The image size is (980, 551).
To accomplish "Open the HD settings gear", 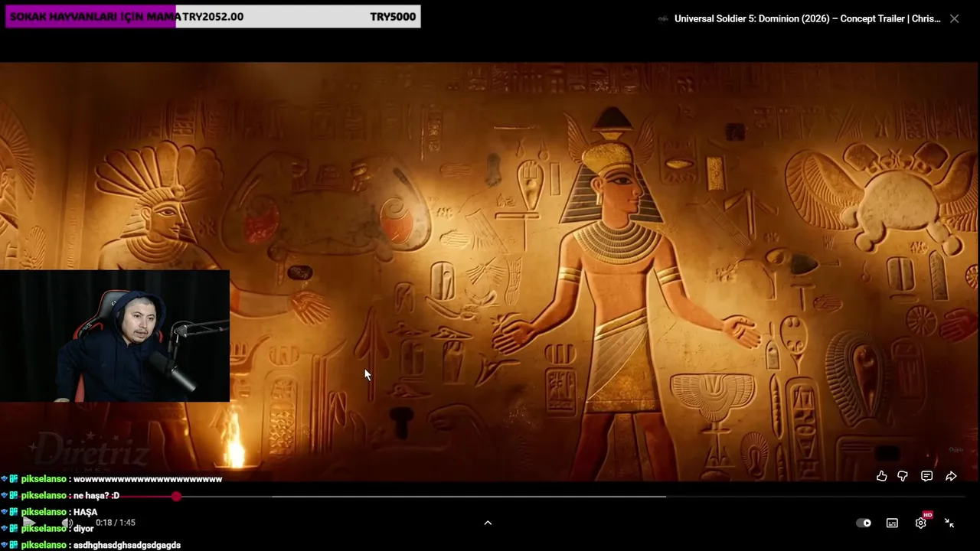I will (x=921, y=523).
